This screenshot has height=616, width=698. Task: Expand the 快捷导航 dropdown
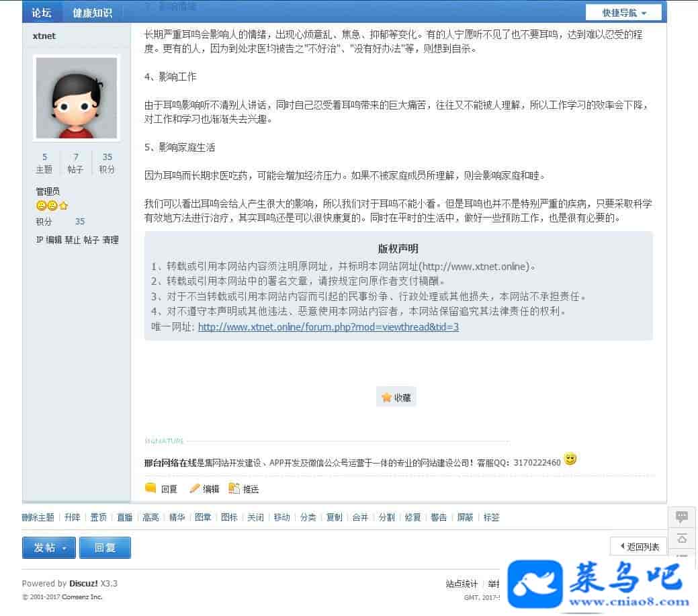(623, 13)
